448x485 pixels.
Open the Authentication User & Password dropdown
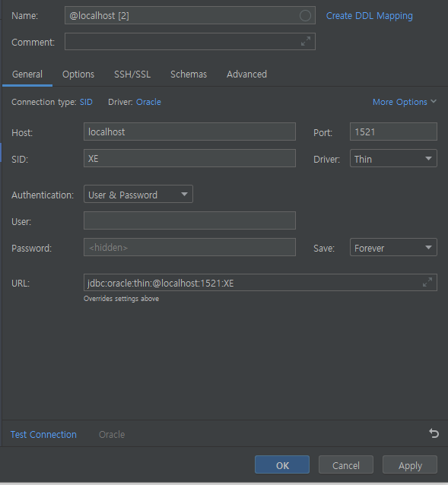(138, 195)
